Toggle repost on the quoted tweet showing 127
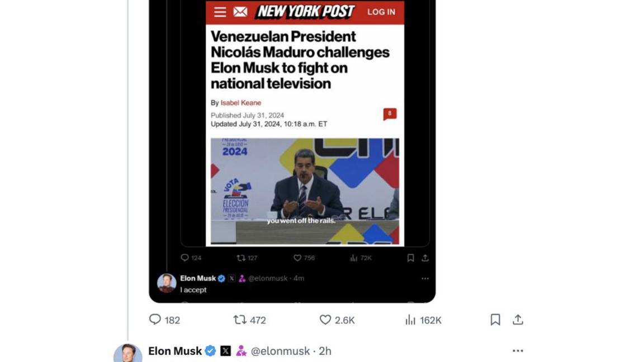 [x=243, y=258]
